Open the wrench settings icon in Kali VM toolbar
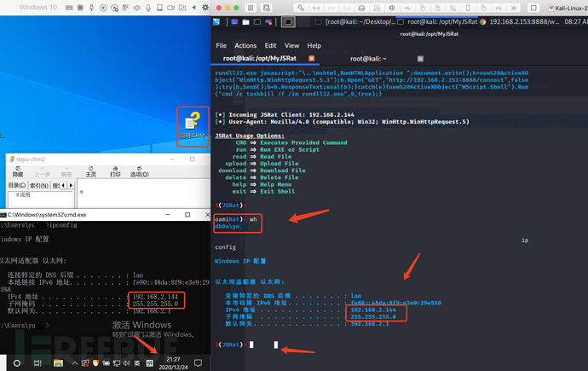This screenshot has width=588, height=371. point(301,8)
